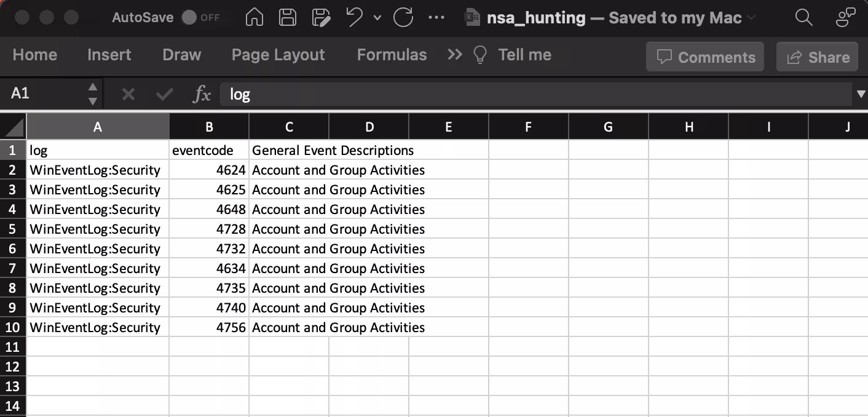Click the Share button

[x=817, y=57]
